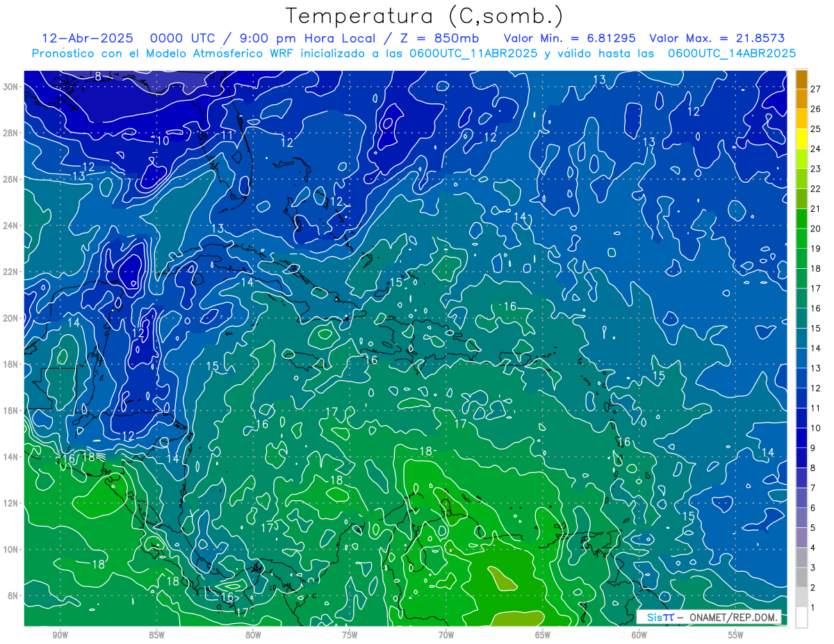Click the "30N" latitude axis label
This screenshot has height=644, width=834.
(10, 87)
